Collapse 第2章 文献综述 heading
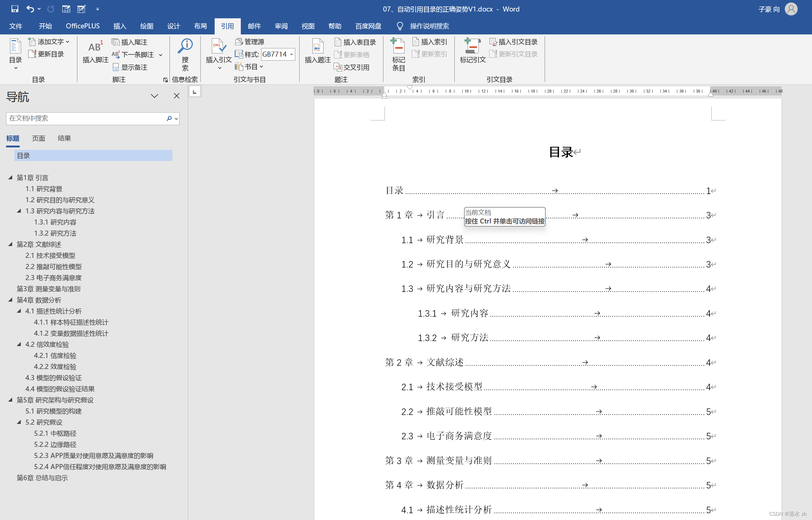Viewport: 812px width, 520px height. pyautogui.click(x=10, y=244)
